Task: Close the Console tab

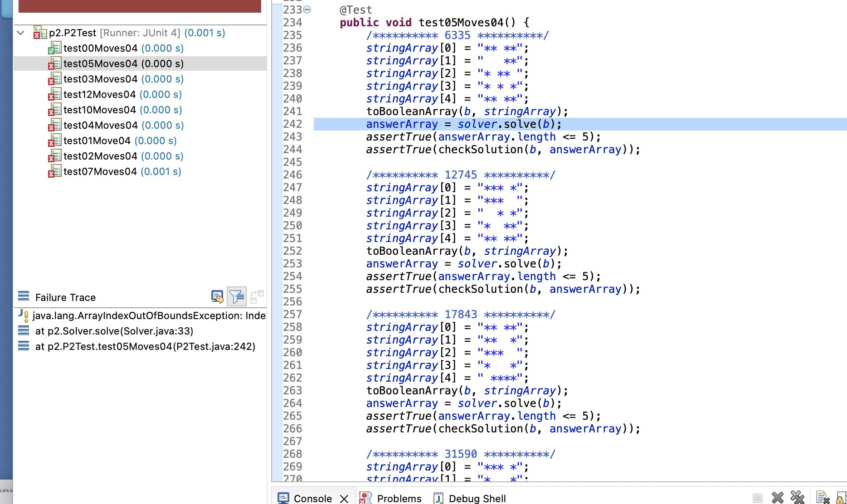Action: (x=344, y=499)
